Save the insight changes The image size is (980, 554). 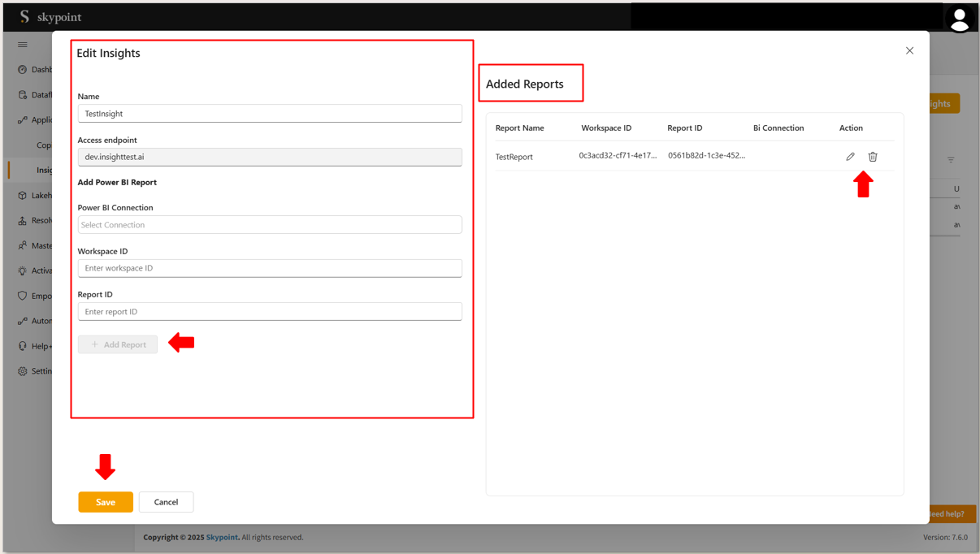click(106, 502)
